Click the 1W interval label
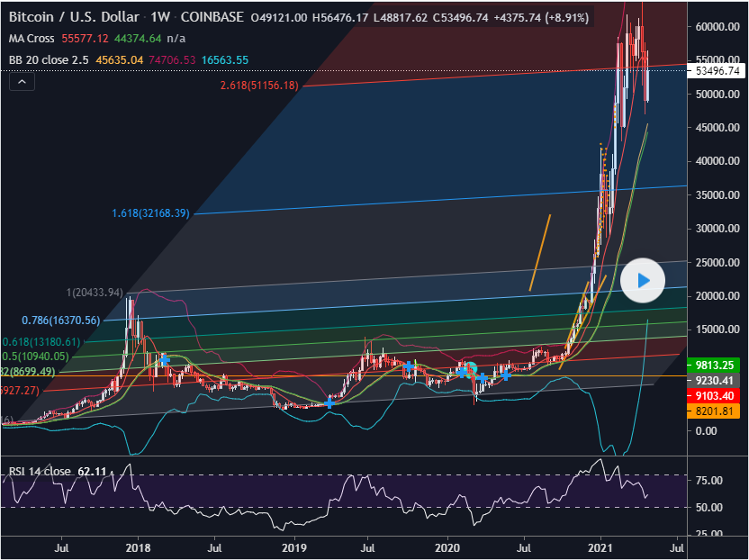 point(159,17)
